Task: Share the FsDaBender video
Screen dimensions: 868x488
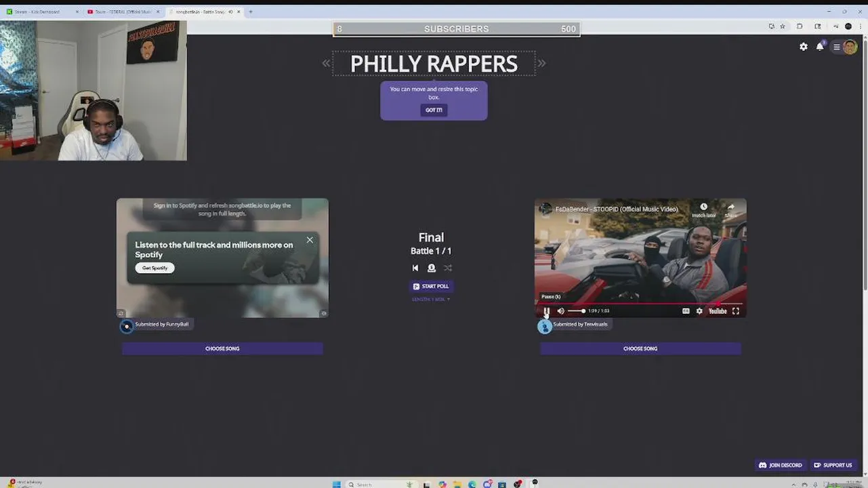Action: (731, 210)
